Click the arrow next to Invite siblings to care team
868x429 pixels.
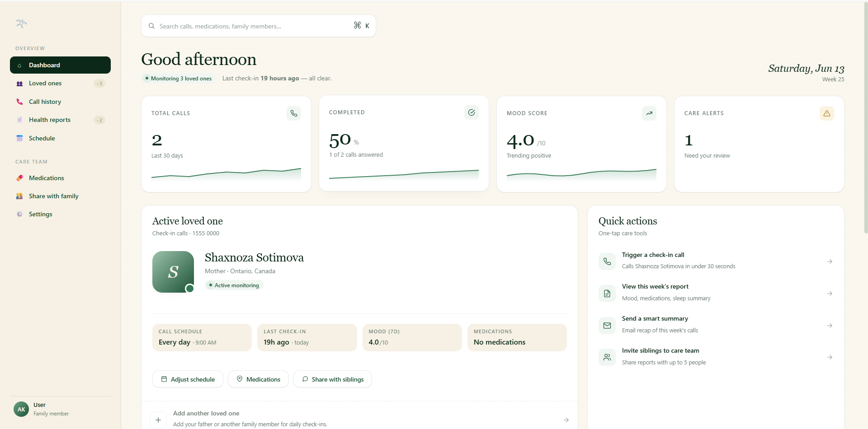click(x=830, y=357)
